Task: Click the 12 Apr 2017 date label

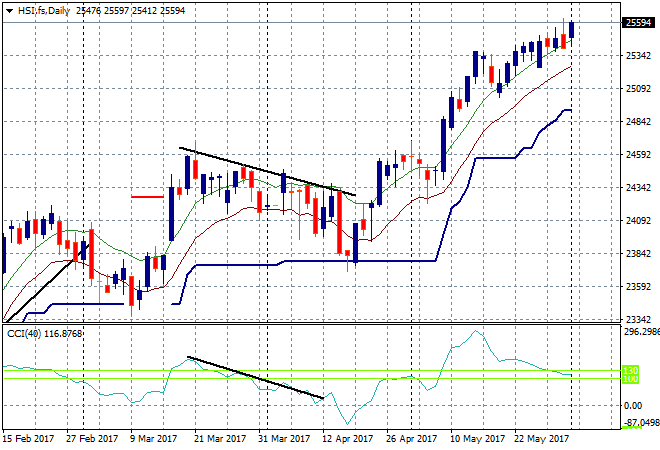Action: (x=348, y=439)
